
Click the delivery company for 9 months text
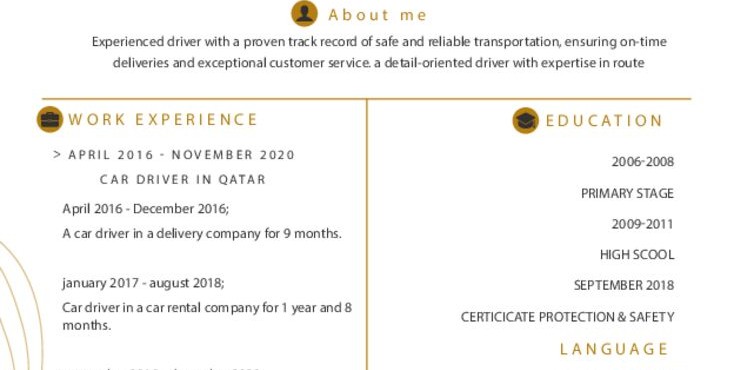202,233
